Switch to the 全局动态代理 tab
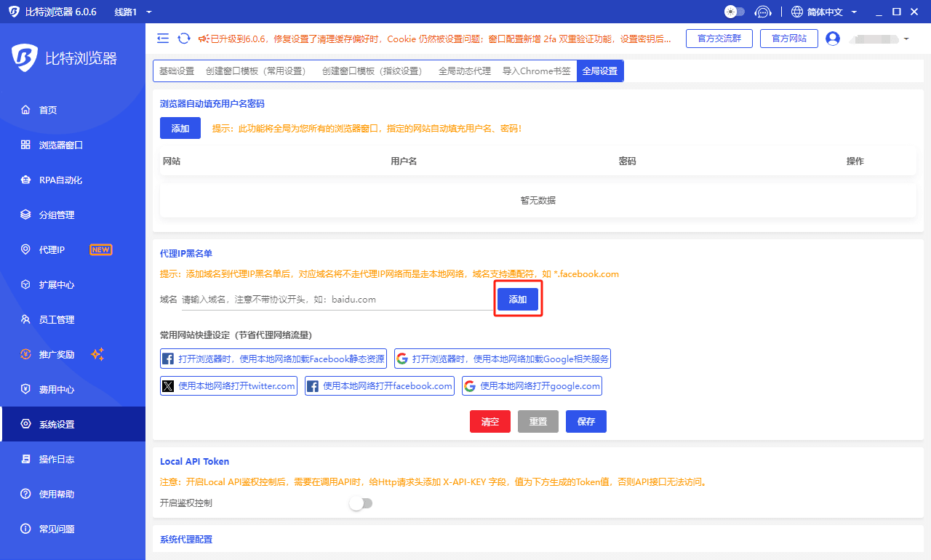 click(465, 71)
